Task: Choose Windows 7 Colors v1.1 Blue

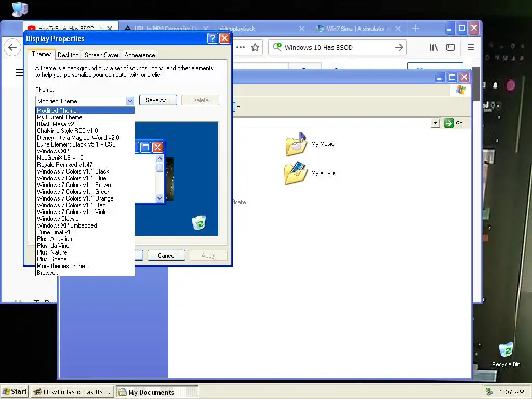Action: tap(85, 179)
